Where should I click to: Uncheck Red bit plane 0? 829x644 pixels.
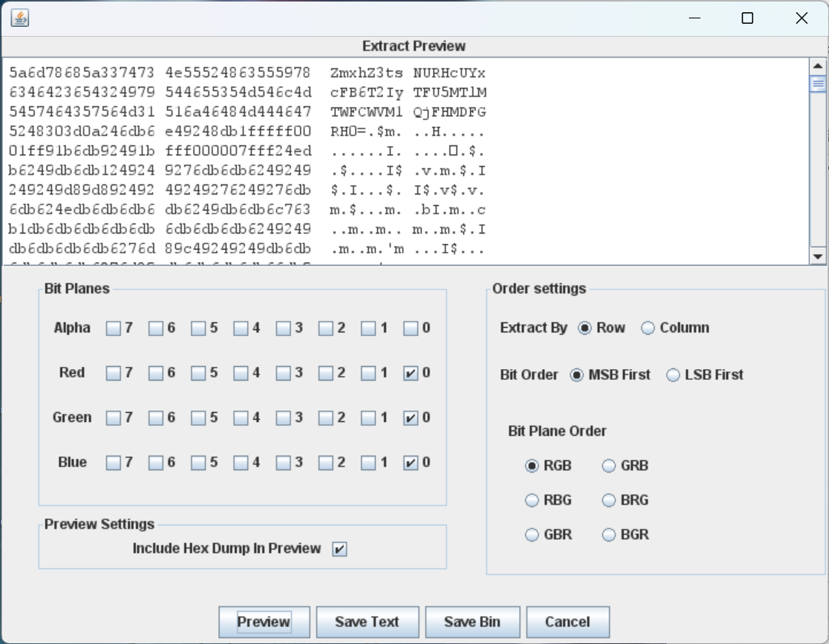click(x=411, y=374)
